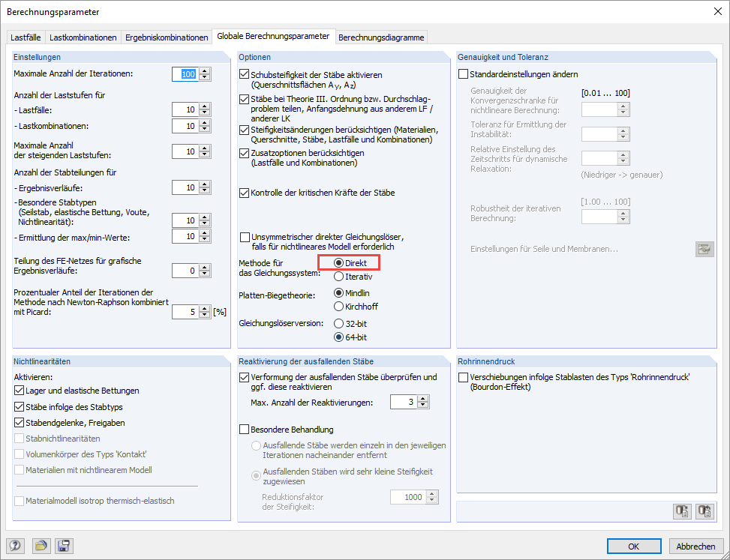Close the Berechnungsparameter dialog with X
The height and width of the screenshot is (560, 730).
718,12
